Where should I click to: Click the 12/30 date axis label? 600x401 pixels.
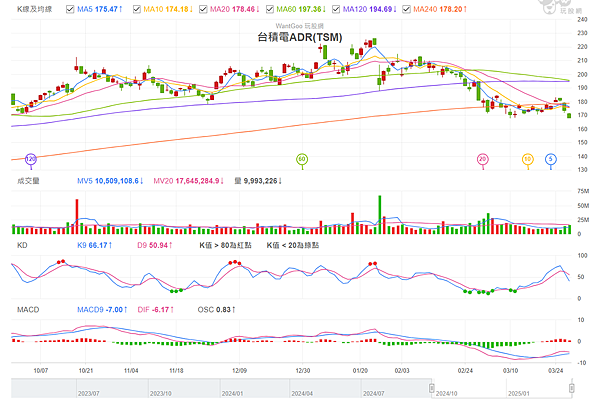[x=303, y=371]
